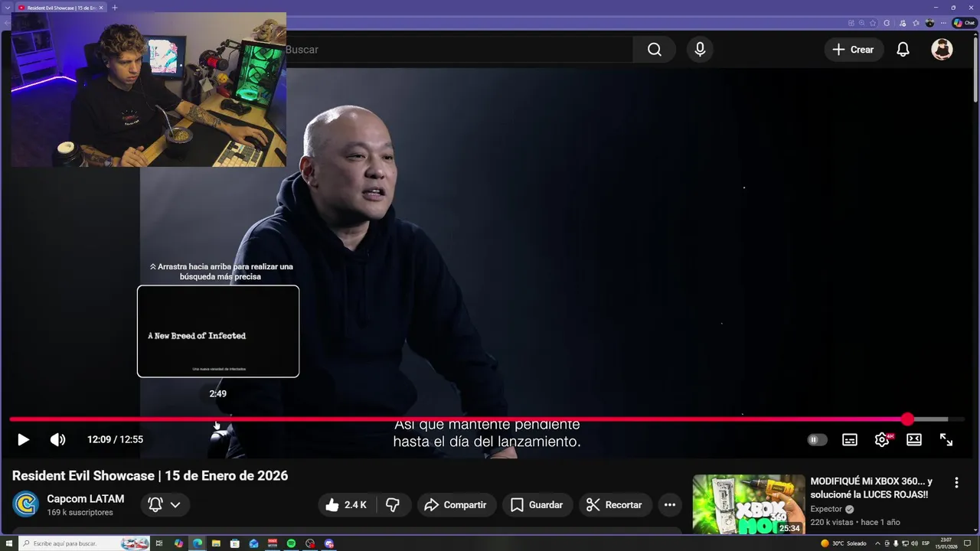This screenshot has width=980, height=551.
Task: Select the Resident Evil Showcase tab
Action: tap(60, 8)
